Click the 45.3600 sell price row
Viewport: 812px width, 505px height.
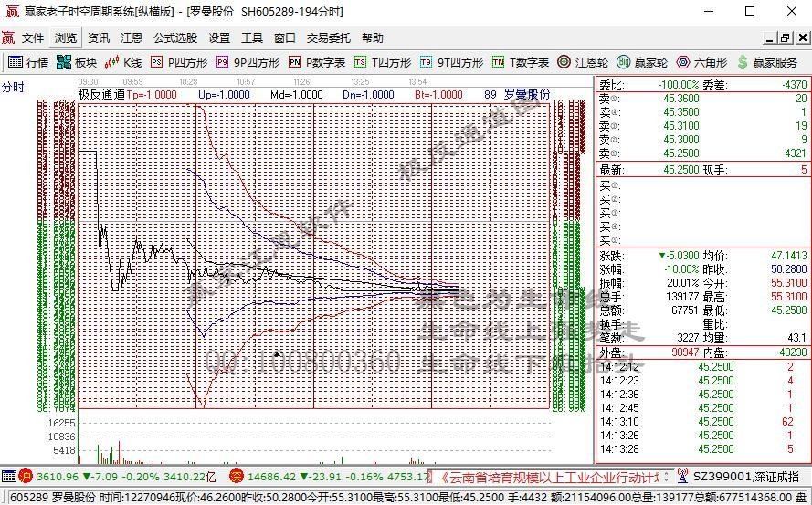point(703,99)
